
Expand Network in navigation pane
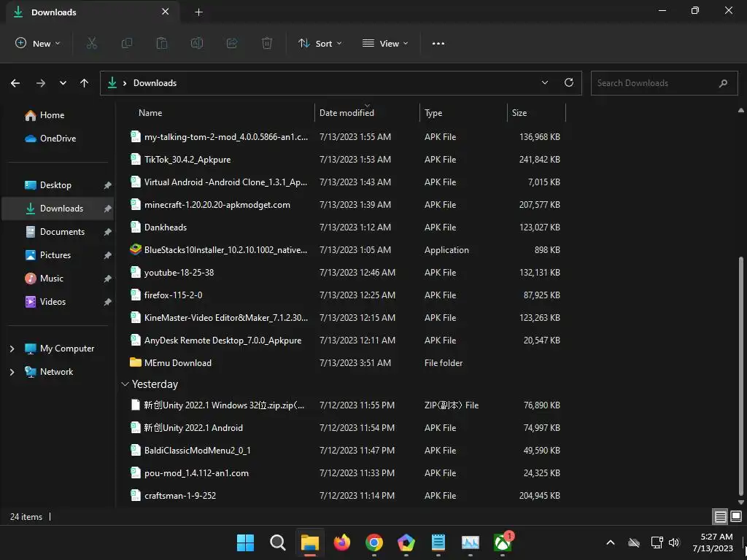click(12, 372)
